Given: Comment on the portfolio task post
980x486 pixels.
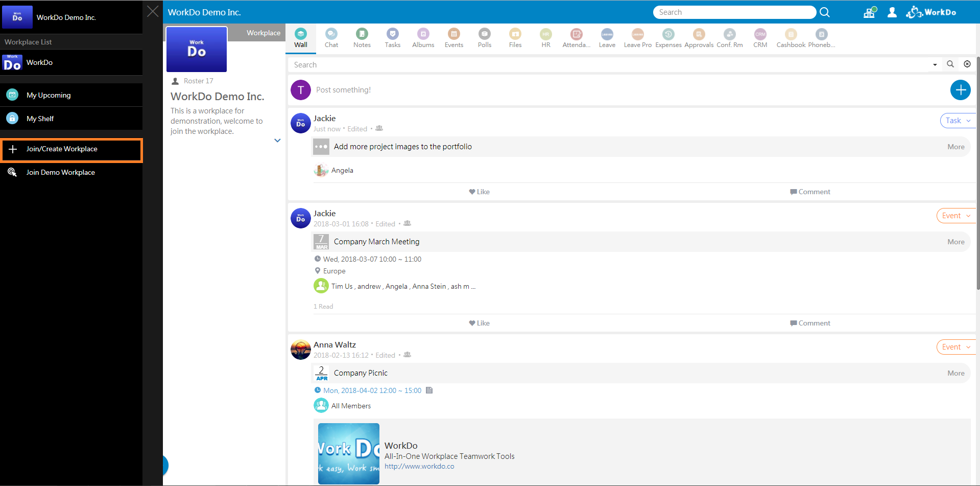Looking at the screenshot, I should 810,192.
